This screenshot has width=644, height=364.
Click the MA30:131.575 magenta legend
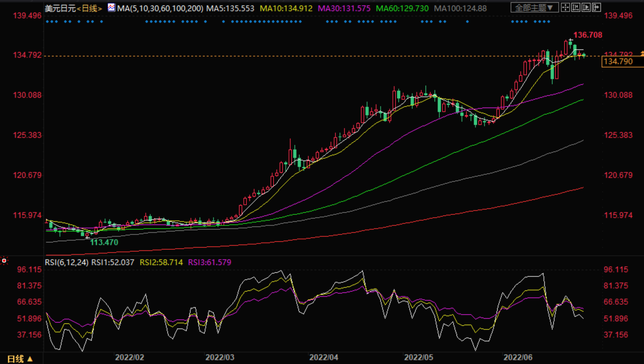coord(344,8)
